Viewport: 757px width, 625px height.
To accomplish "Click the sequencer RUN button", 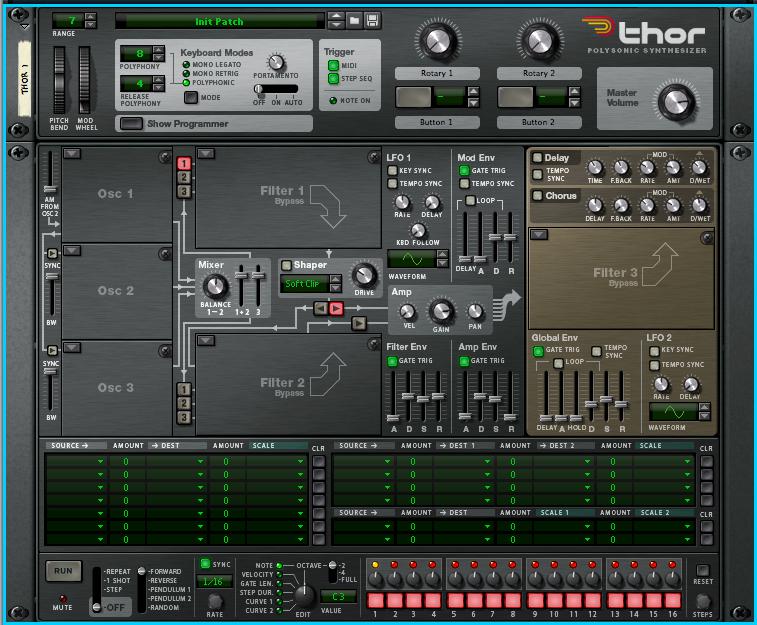I will (63, 571).
